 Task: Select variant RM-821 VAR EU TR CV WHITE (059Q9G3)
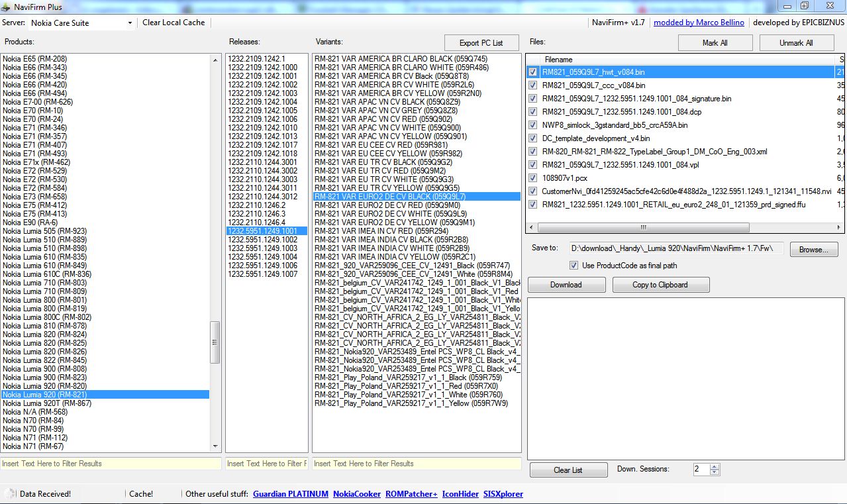417,179
